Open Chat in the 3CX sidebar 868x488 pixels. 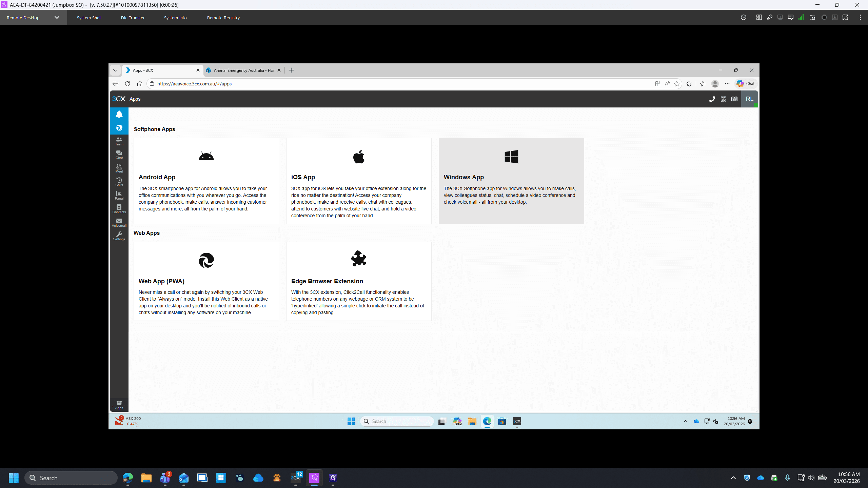119,155
